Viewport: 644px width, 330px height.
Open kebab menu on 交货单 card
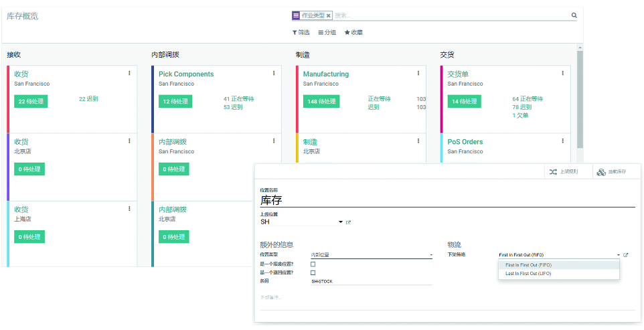(562, 74)
